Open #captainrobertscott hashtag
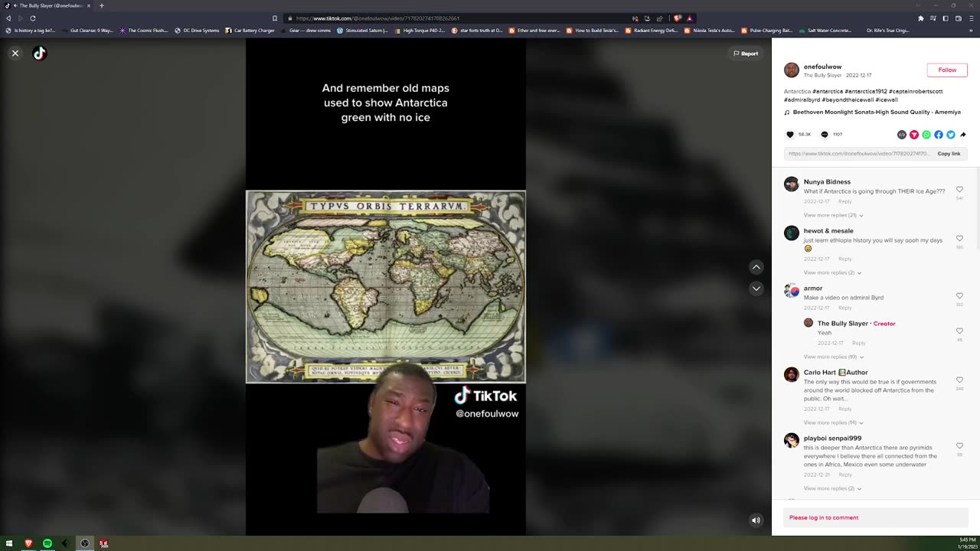The image size is (980, 551). [x=916, y=91]
